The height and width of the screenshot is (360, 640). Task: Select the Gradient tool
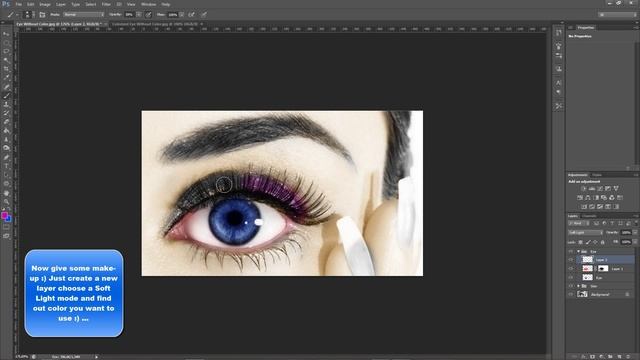point(6,131)
